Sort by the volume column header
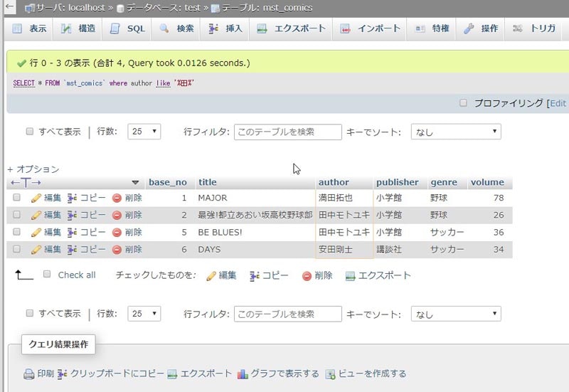The height and width of the screenshot is (392, 569). [487, 182]
